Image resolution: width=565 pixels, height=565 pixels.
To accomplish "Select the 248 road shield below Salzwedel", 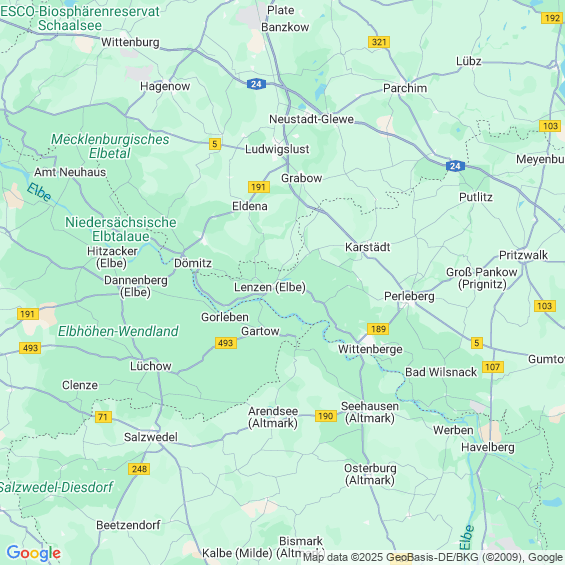I will tap(139, 469).
